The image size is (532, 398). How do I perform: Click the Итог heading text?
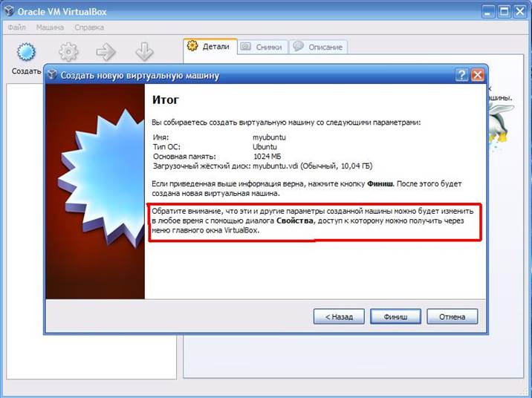tap(165, 99)
